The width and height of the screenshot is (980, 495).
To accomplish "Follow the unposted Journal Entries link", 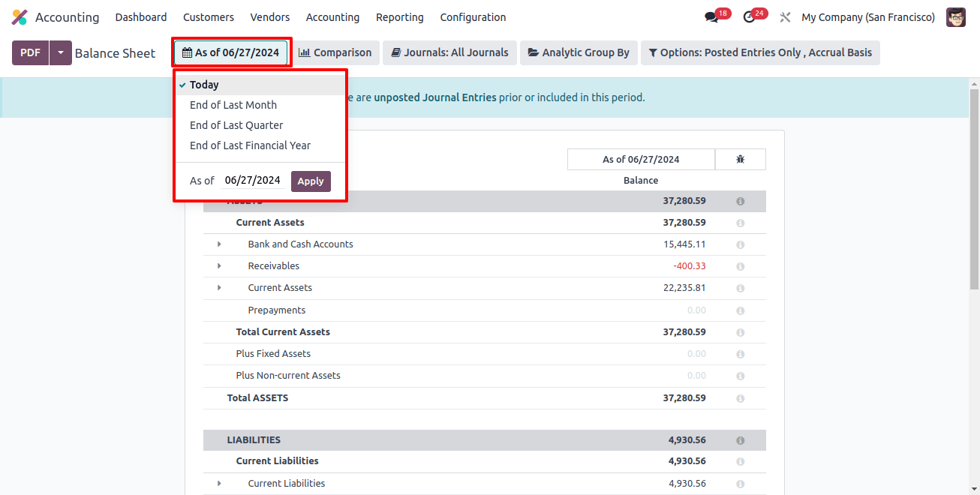I will (x=435, y=97).
